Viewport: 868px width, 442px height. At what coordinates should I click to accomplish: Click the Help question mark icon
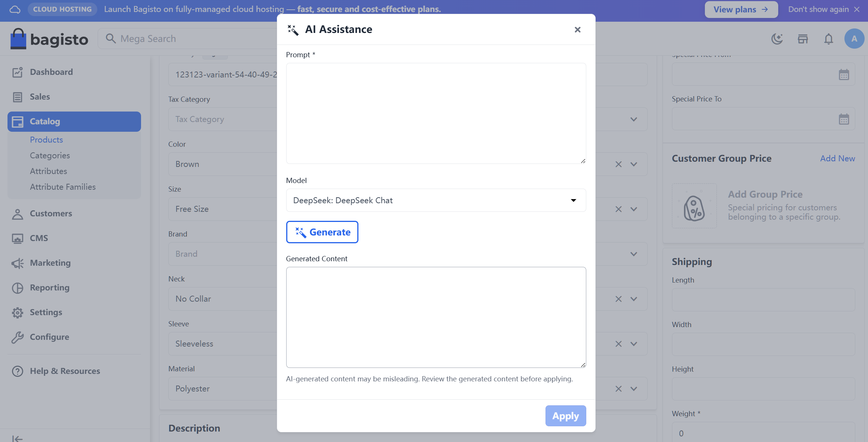18,371
